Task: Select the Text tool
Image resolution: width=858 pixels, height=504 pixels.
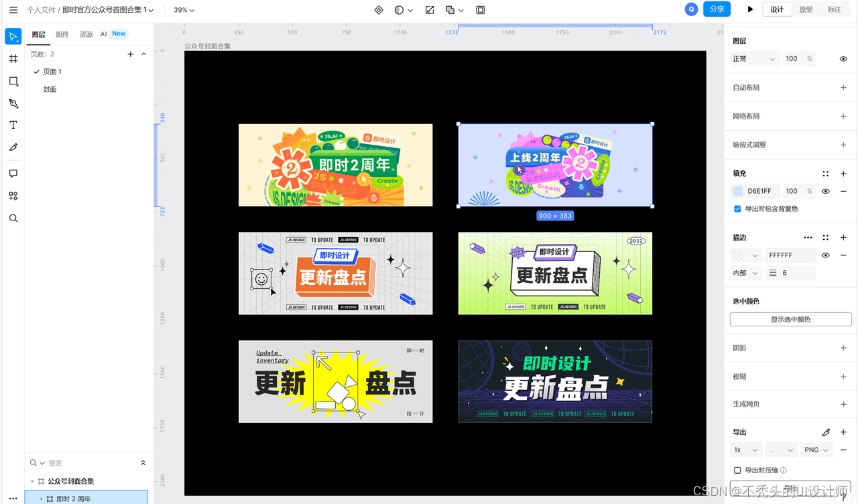Action: coord(13,125)
